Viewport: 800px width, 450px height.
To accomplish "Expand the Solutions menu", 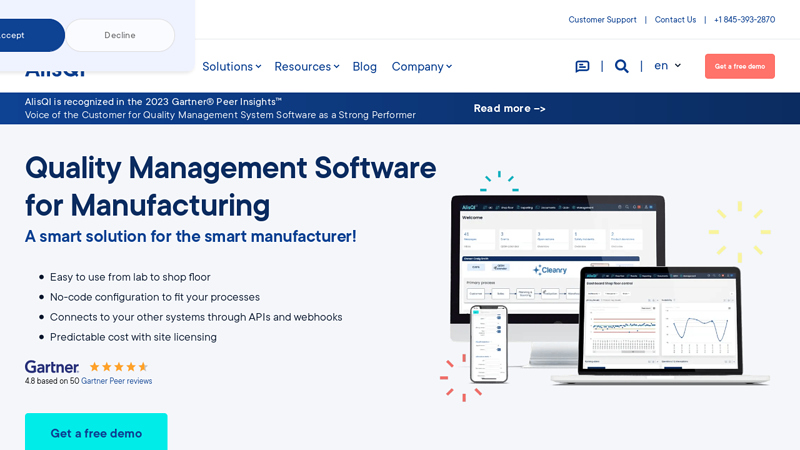I will point(232,66).
